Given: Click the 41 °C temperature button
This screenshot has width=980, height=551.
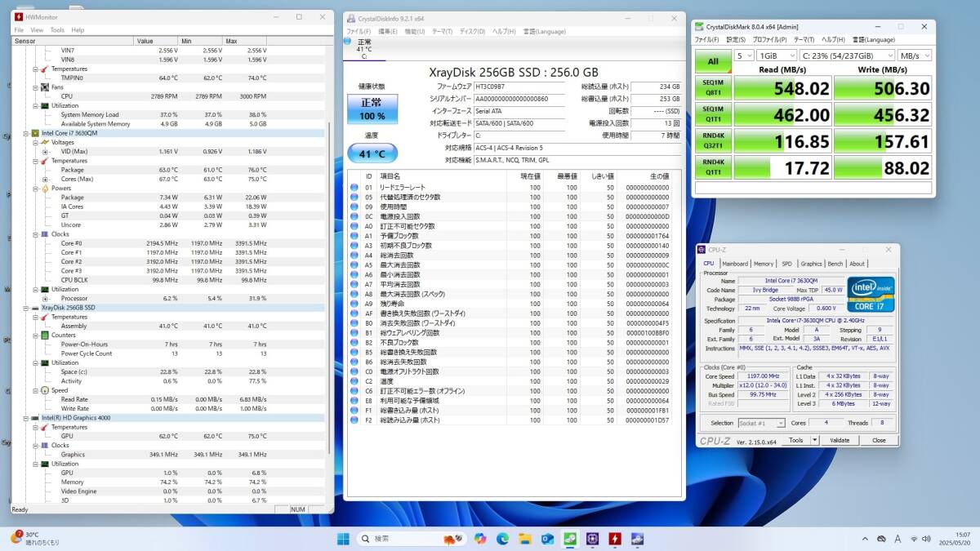Looking at the screenshot, I should click(372, 153).
